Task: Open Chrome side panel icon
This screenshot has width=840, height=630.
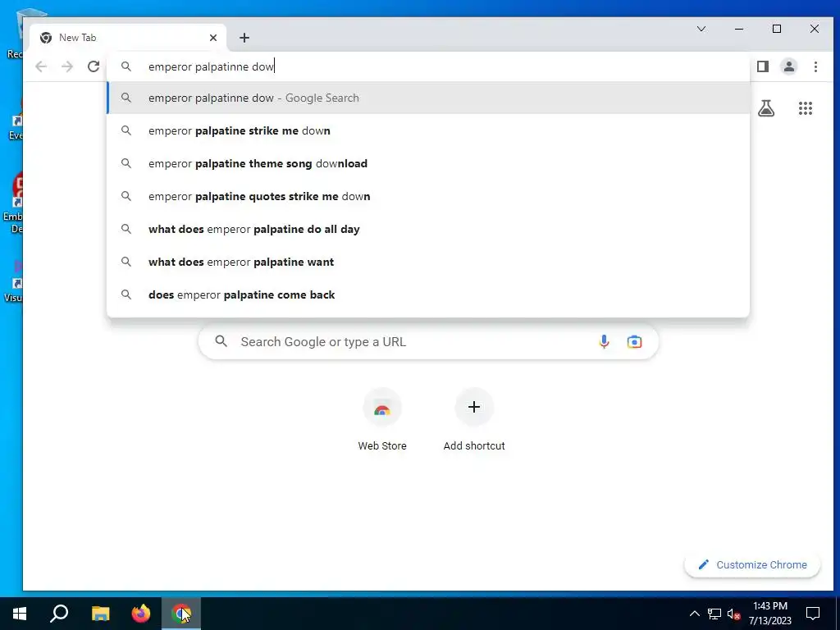Action: point(762,66)
